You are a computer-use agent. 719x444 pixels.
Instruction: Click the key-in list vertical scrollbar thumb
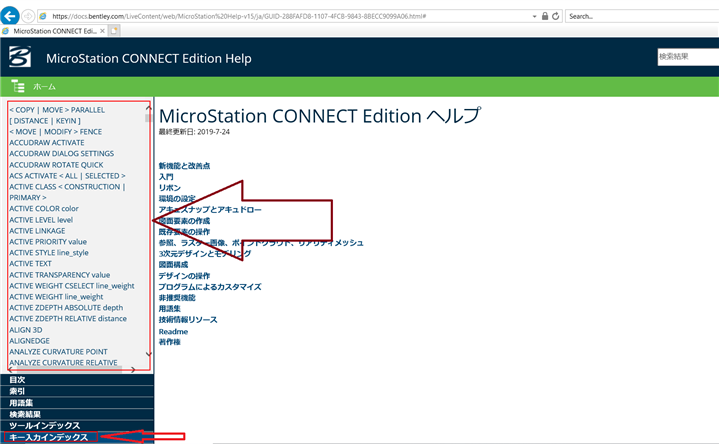pos(148,118)
